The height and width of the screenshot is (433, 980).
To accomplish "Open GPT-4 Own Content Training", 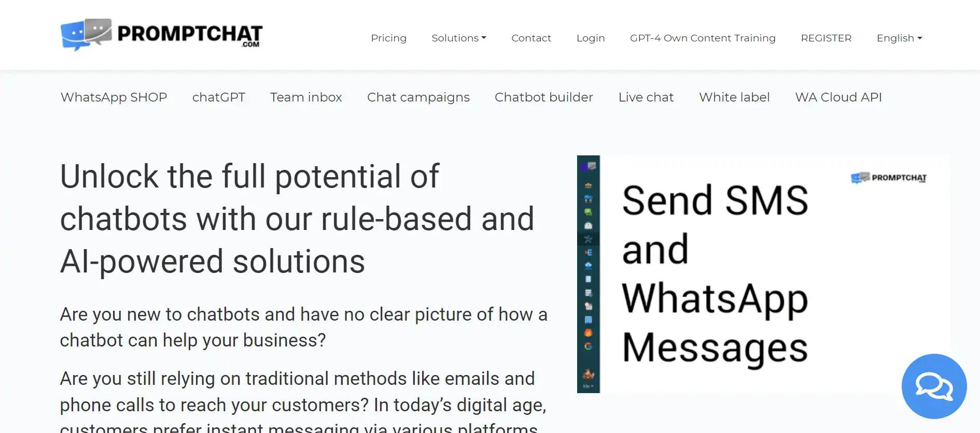I will click(x=703, y=38).
